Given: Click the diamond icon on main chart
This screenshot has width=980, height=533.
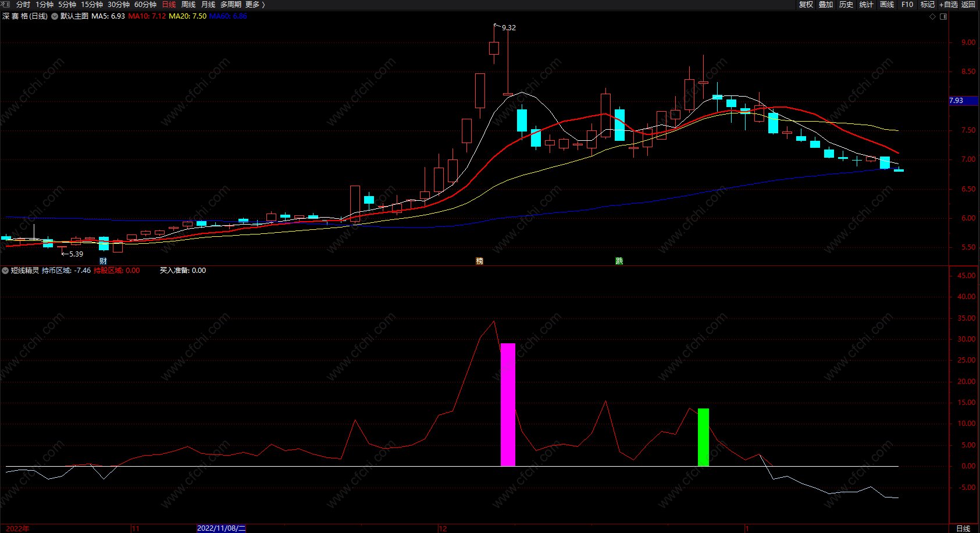Looking at the screenshot, I should (933, 16).
